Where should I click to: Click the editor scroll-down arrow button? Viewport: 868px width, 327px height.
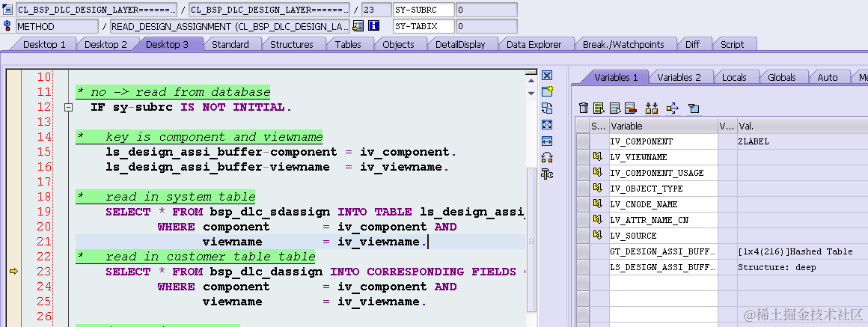coord(531,94)
